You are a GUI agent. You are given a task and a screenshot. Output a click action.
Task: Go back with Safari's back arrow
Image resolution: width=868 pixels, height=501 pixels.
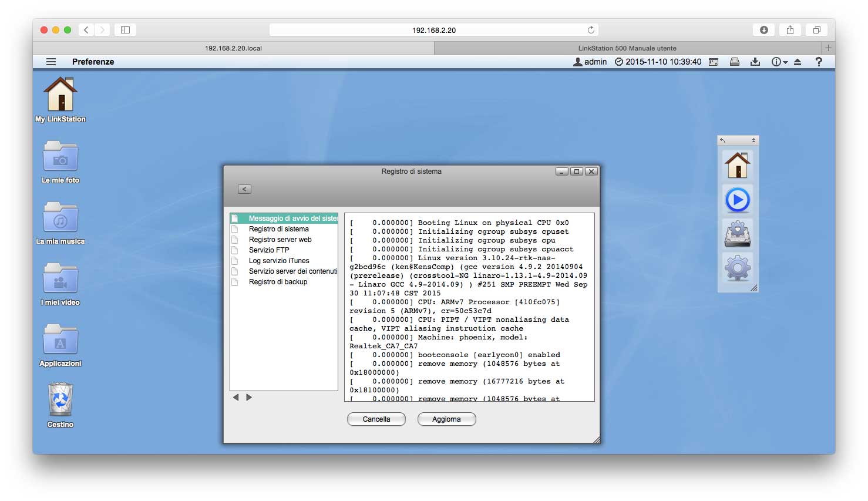point(86,30)
